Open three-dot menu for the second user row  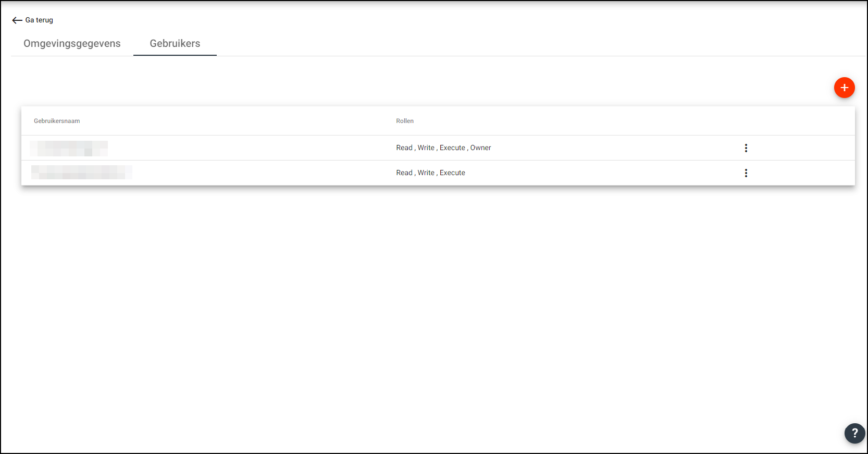(746, 173)
